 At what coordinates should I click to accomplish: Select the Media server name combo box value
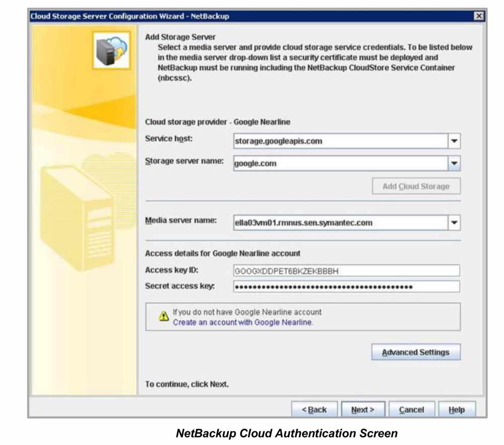pyautogui.click(x=341, y=222)
